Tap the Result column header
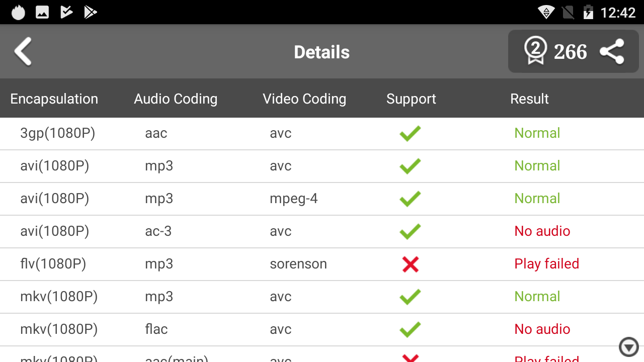Viewport: 644px width, 362px height. pos(529,99)
